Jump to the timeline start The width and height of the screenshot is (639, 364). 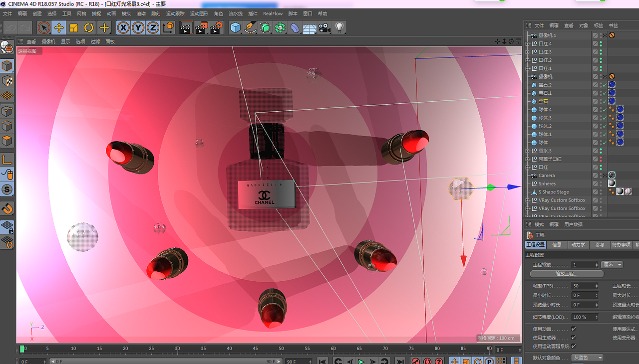click(x=323, y=361)
